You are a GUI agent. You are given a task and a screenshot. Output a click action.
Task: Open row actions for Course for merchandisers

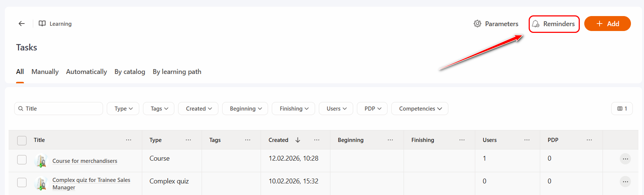pos(625,159)
